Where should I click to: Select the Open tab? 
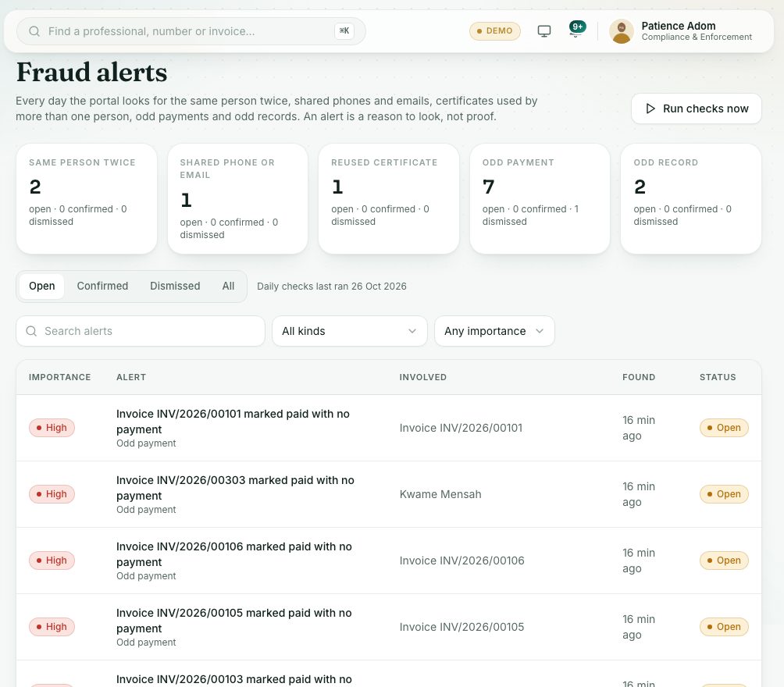[42, 286]
